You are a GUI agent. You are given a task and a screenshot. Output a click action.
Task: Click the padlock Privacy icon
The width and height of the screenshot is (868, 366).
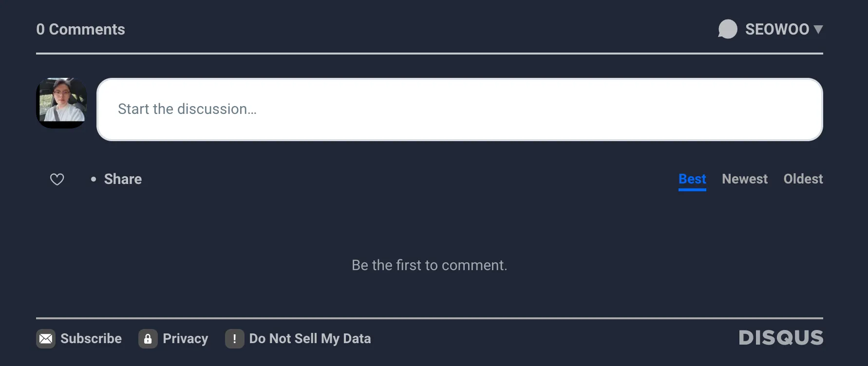click(148, 339)
